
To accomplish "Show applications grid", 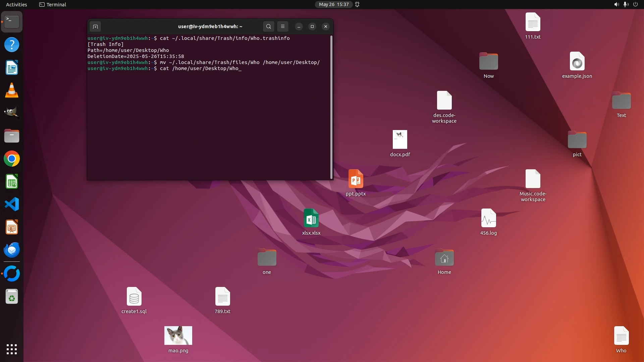I will (x=12, y=349).
